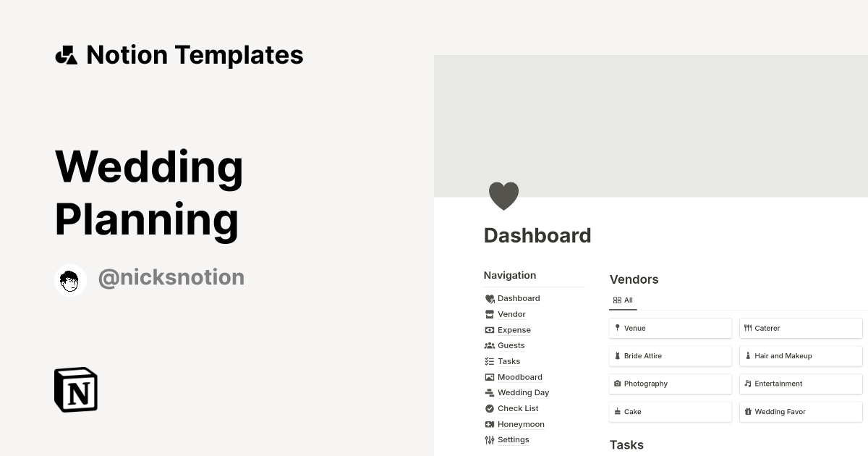
Task: Click the Notion Templates logo at top left
Action: click(67, 54)
